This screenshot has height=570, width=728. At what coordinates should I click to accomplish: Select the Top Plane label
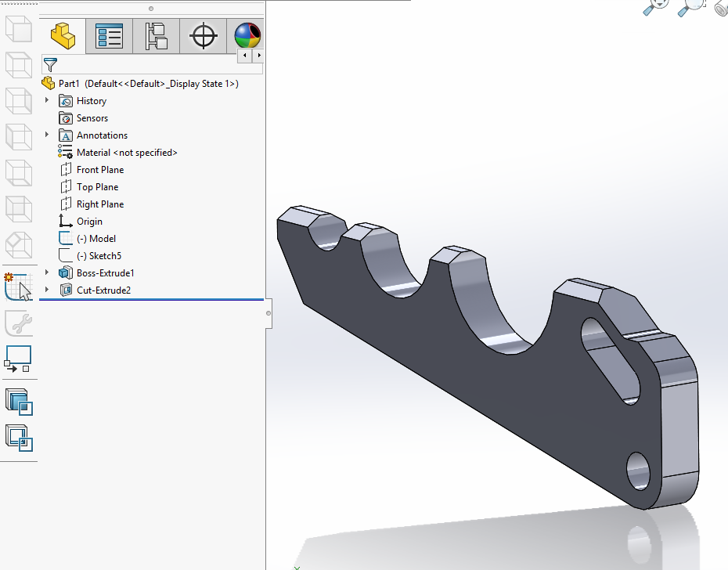click(98, 187)
